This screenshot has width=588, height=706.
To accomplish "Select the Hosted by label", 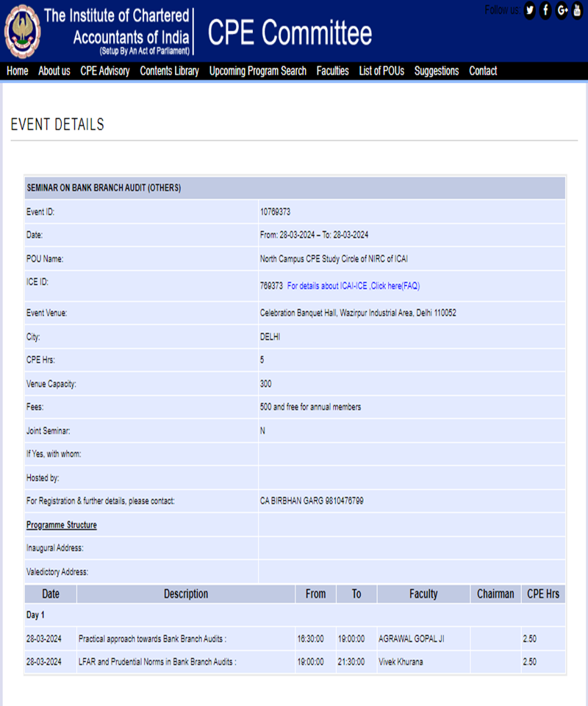I will coord(43,478).
